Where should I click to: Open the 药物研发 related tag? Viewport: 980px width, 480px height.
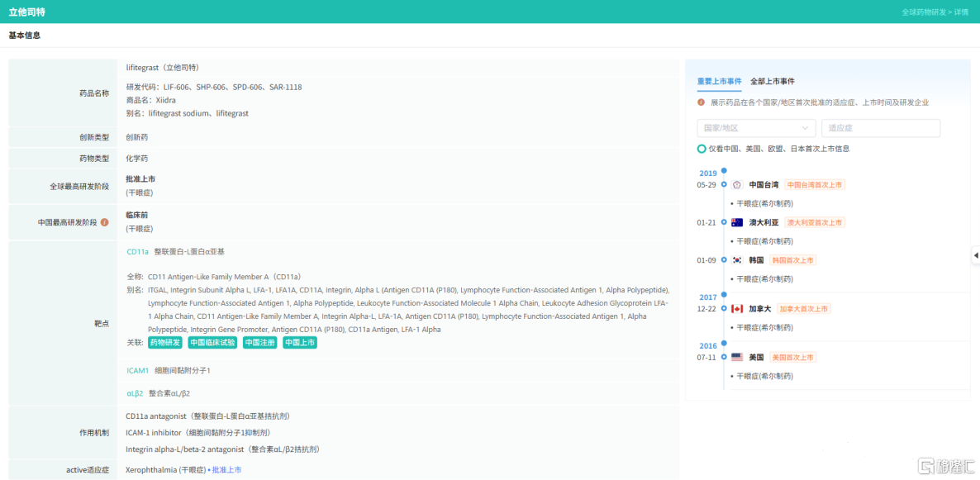pyautogui.click(x=165, y=343)
